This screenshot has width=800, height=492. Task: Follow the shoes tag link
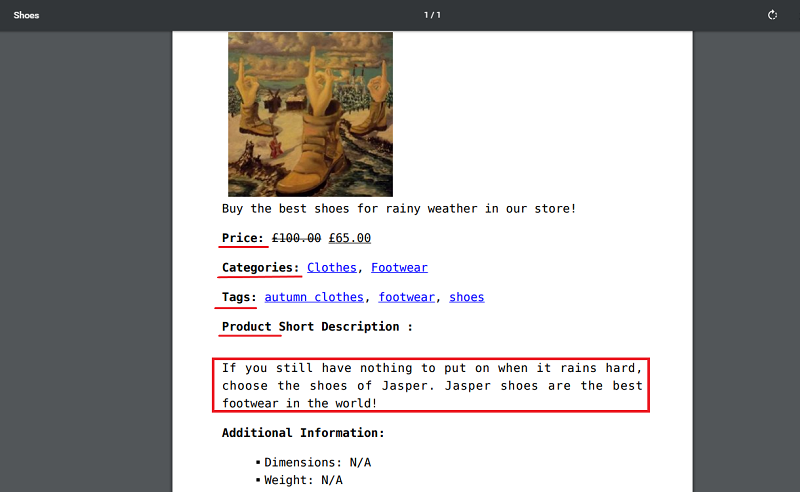[x=466, y=297]
